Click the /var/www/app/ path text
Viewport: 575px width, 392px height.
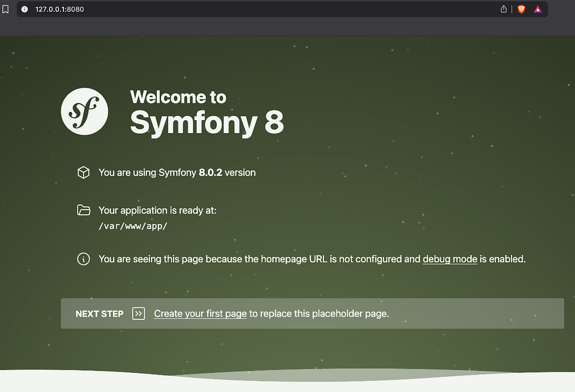[x=133, y=226]
